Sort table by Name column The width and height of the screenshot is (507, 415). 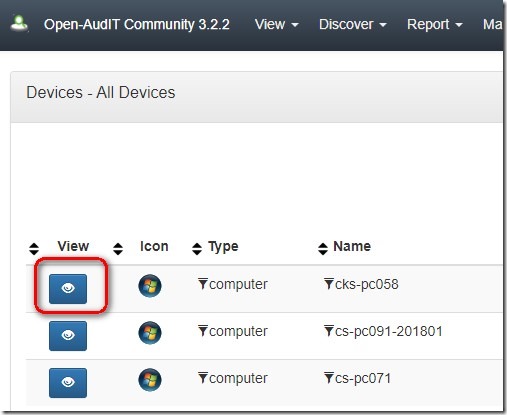click(x=323, y=249)
